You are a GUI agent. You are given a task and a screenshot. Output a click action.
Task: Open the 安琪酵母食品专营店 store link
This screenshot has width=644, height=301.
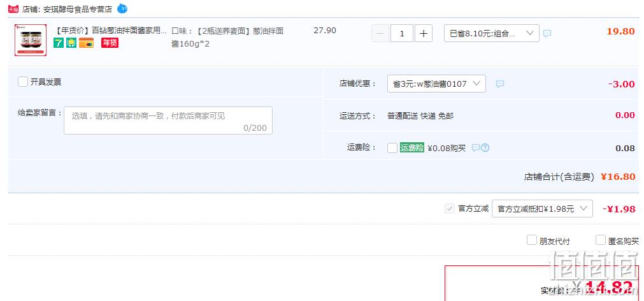click(78, 9)
